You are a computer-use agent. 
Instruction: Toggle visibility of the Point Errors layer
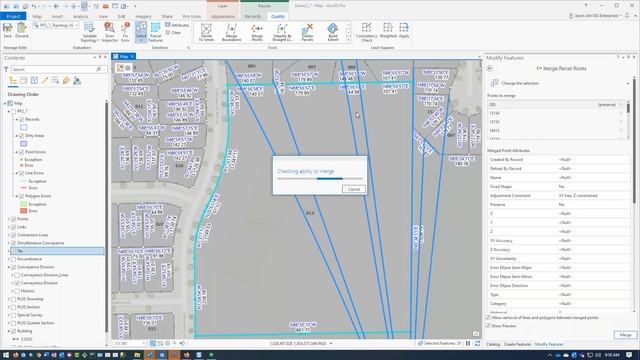pyautogui.click(x=22, y=152)
